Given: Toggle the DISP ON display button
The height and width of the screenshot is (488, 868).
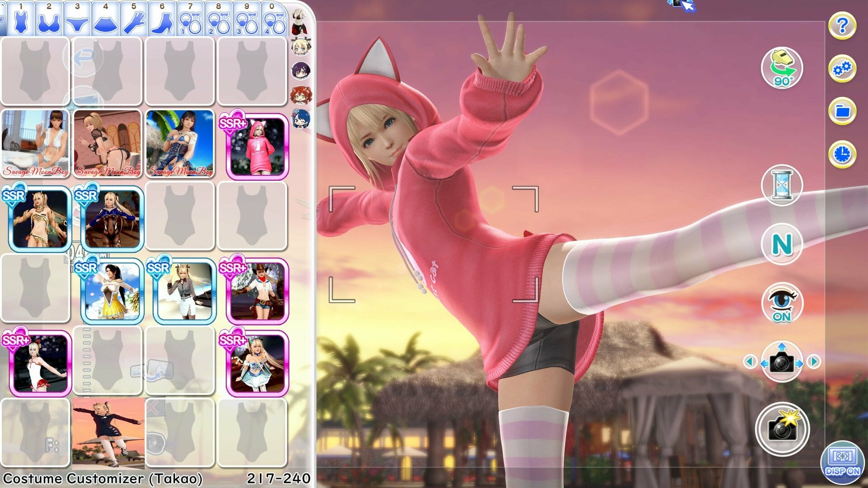Looking at the screenshot, I should (x=842, y=463).
